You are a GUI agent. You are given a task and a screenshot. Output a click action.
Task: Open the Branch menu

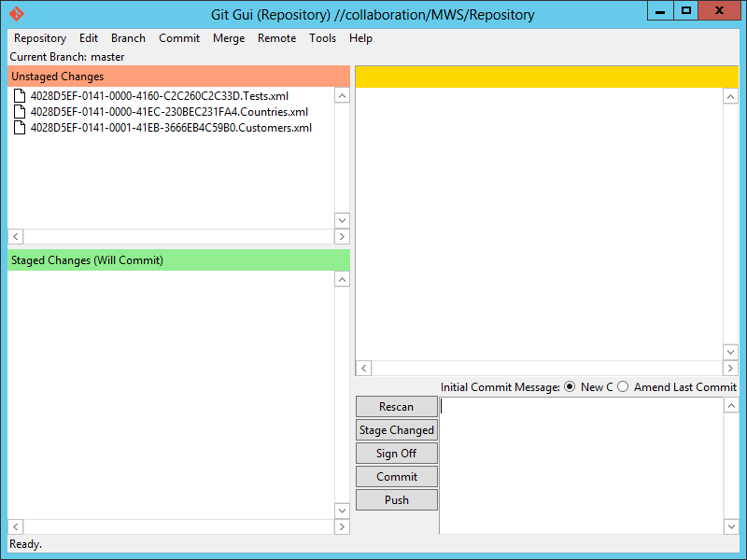(x=128, y=38)
